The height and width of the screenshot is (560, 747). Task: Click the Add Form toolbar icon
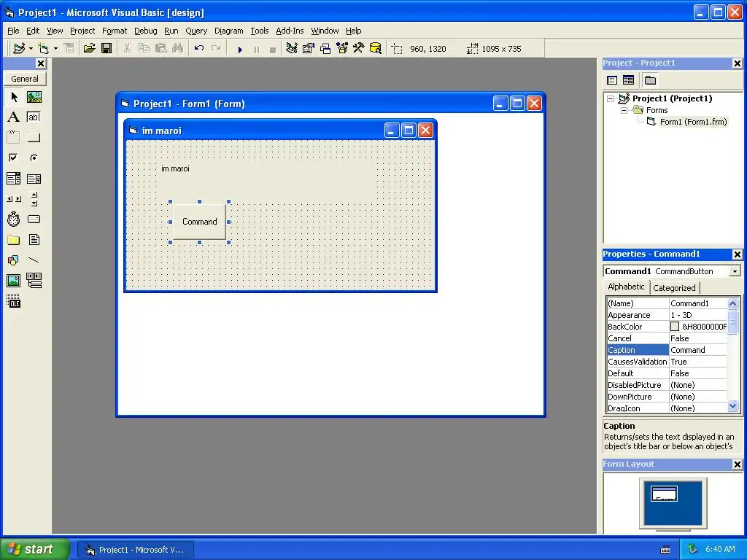tap(43, 49)
